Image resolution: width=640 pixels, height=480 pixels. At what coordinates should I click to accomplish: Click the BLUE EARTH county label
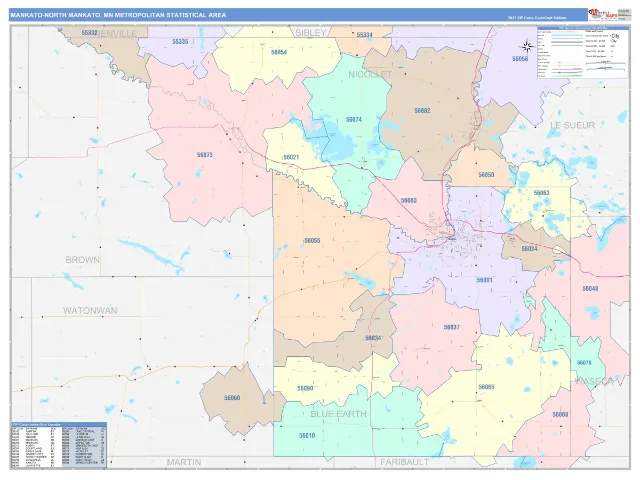338,414
